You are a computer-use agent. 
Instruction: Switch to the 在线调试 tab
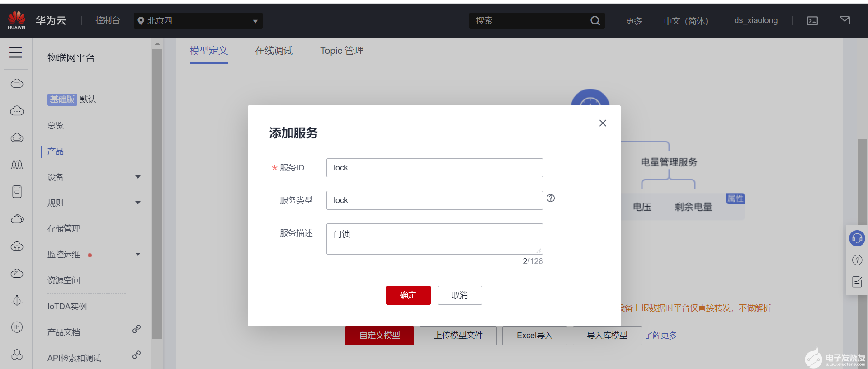coord(274,51)
